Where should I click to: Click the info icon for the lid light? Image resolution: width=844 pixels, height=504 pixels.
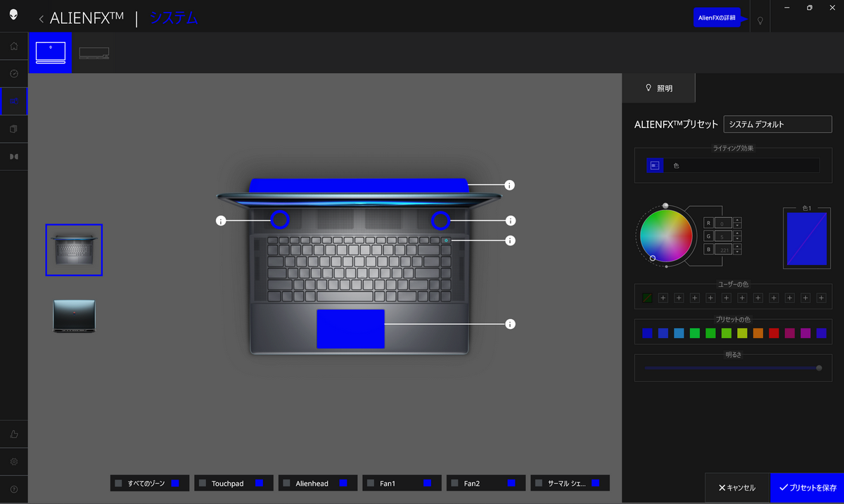[x=510, y=186]
